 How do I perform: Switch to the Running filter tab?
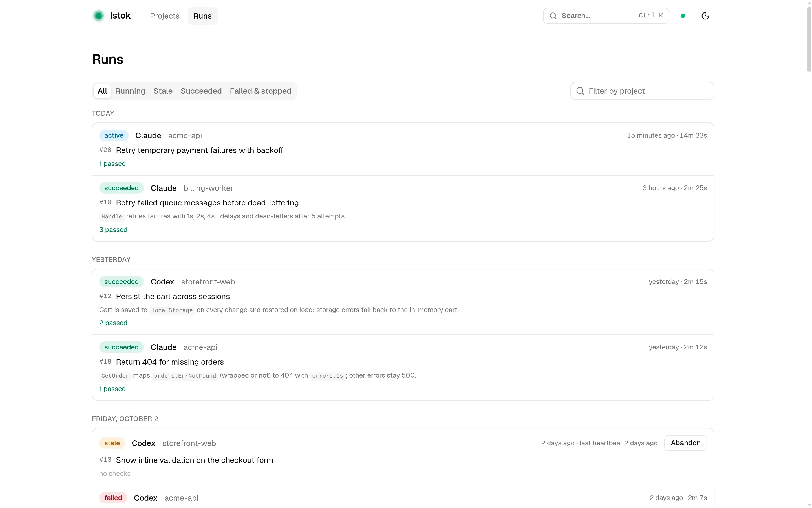tap(130, 91)
